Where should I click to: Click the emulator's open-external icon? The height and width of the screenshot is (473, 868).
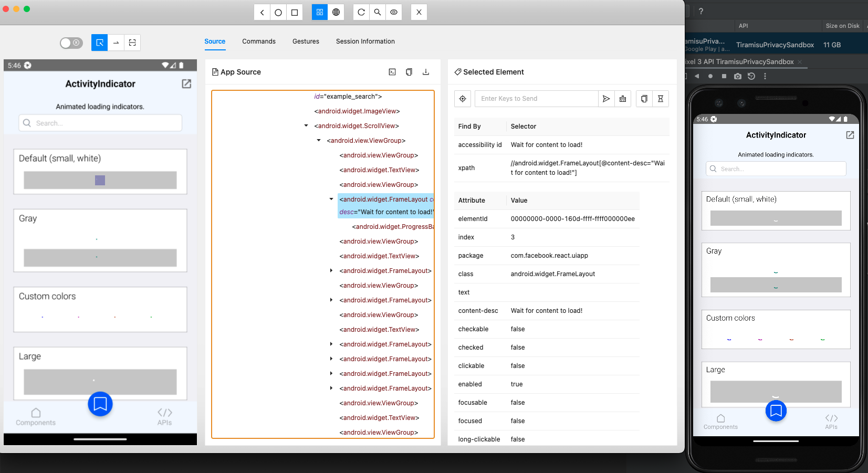(x=850, y=135)
